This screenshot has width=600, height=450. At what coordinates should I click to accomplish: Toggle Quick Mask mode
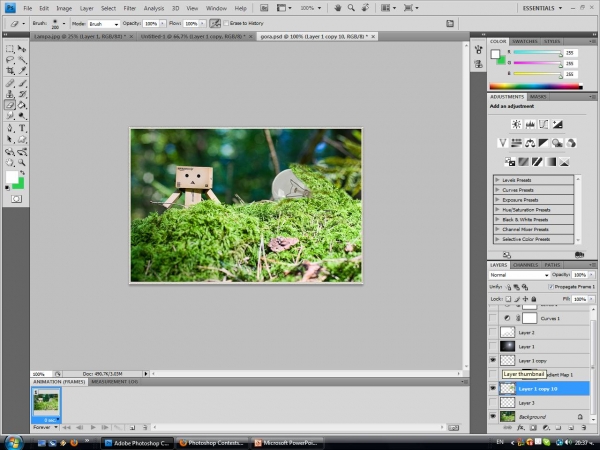pyautogui.click(x=16, y=199)
